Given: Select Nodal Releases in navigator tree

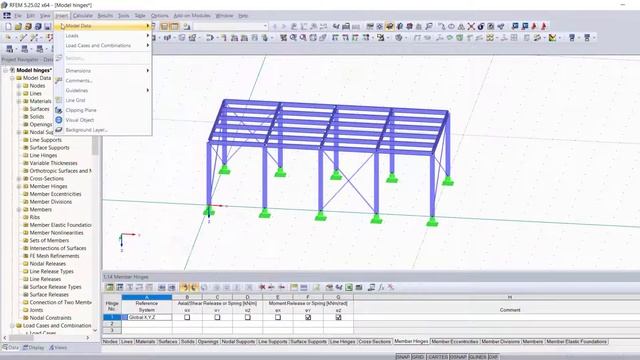Looking at the screenshot, I should 47,264.
